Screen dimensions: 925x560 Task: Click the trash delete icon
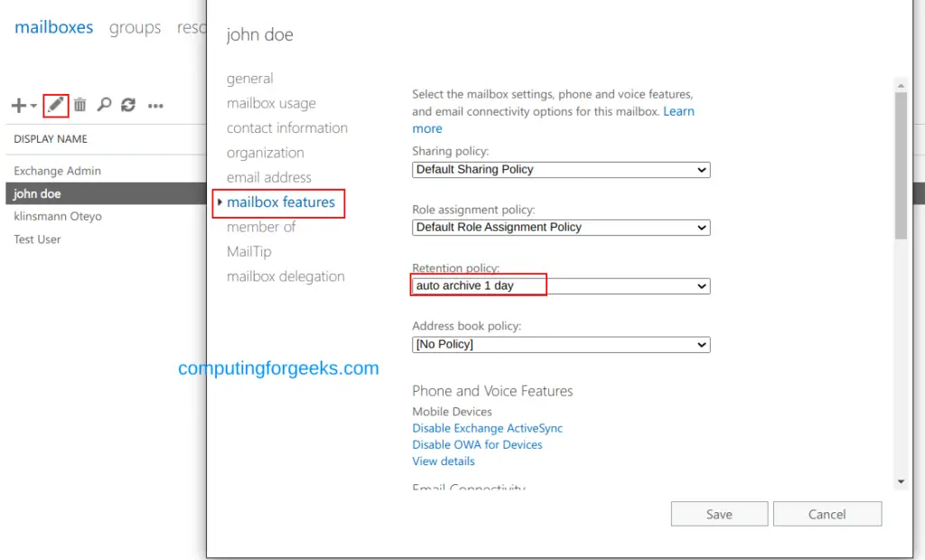(x=80, y=105)
